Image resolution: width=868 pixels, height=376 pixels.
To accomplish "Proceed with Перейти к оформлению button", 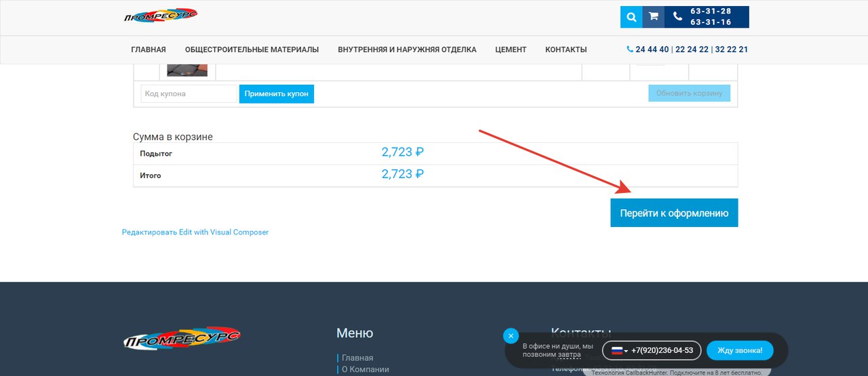I will tap(674, 213).
